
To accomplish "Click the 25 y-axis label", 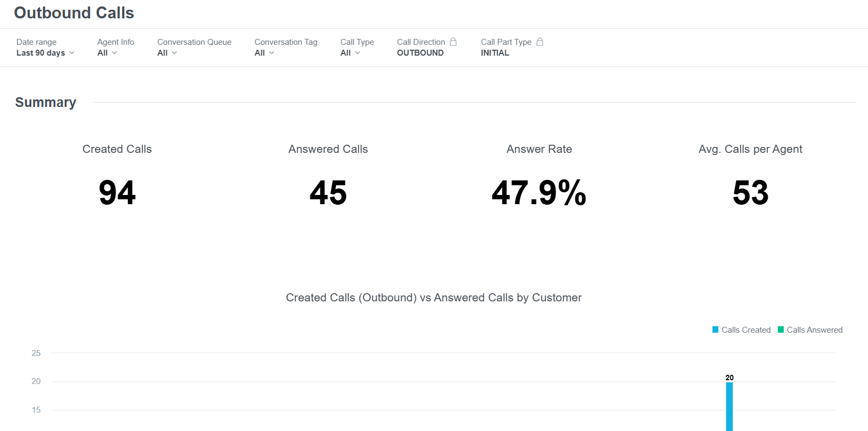I will tap(36, 353).
